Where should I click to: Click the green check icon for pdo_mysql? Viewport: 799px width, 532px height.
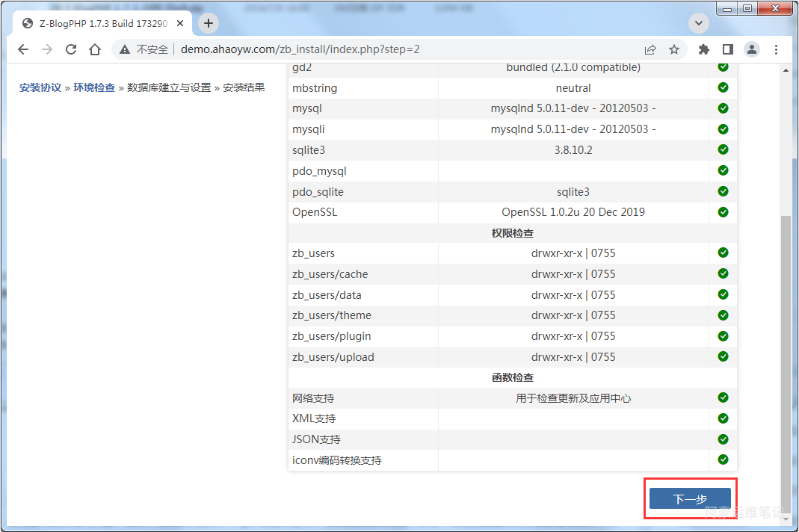pyautogui.click(x=723, y=170)
